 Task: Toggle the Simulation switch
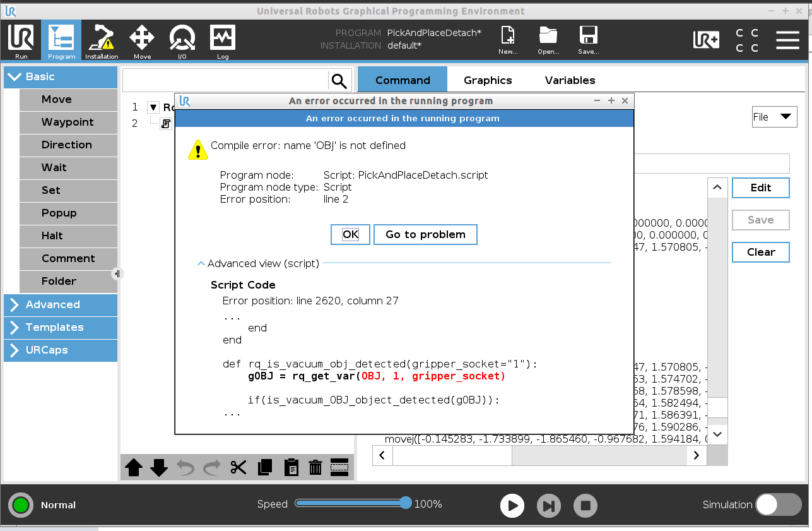coord(778,504)
